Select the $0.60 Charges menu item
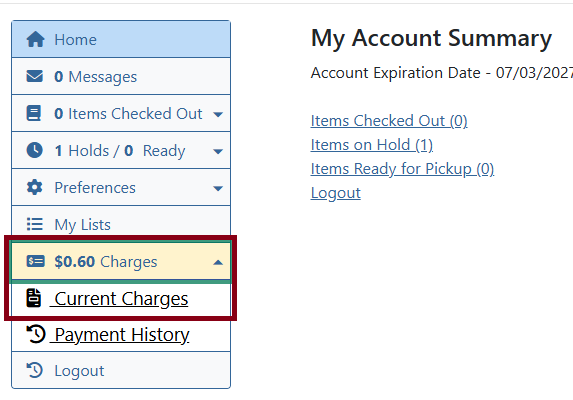This screenshot has width=573, height=400. 121,262
